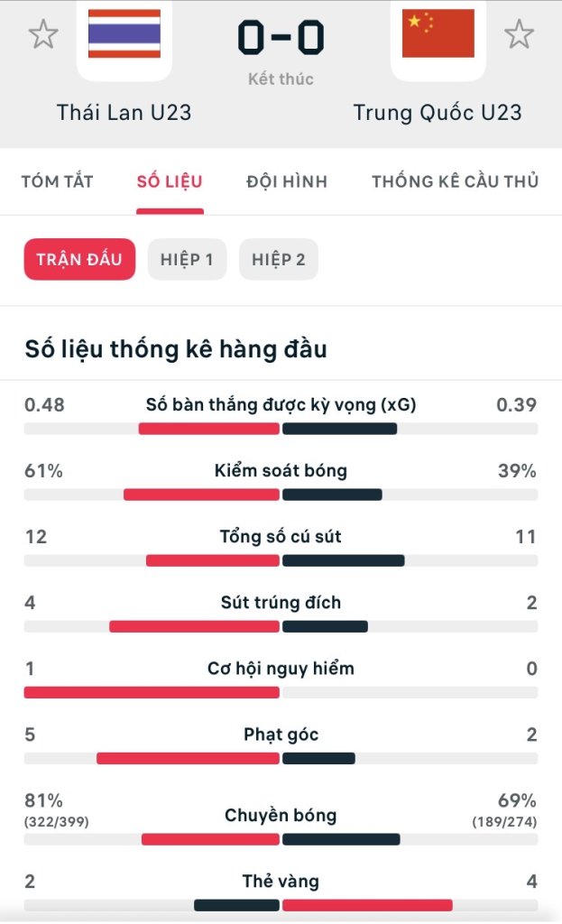Show HIỆP 1 statistics
The height and width of the screenshot is (924, 562).
click(187, 260)
